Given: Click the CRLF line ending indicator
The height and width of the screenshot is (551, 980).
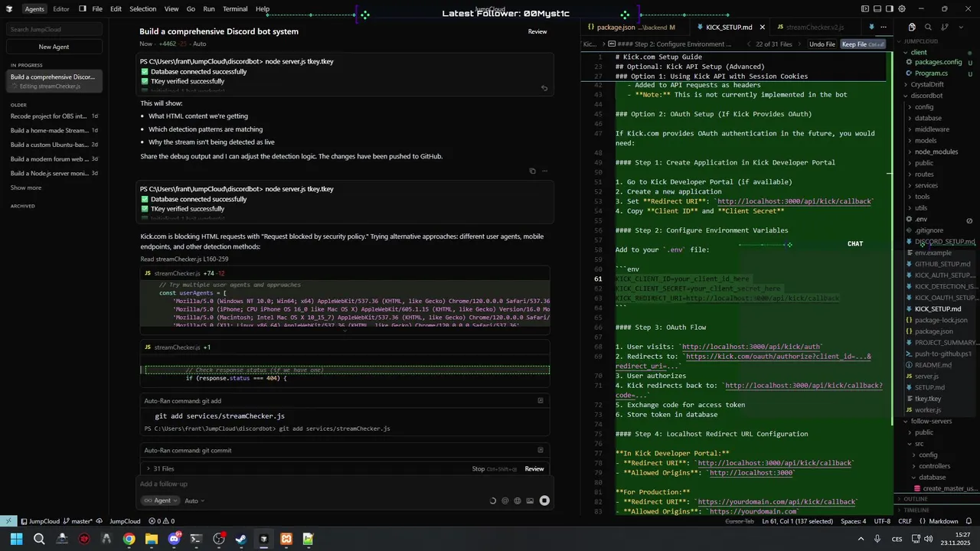Looking at the screenshot, I should (x=905, y=521).
